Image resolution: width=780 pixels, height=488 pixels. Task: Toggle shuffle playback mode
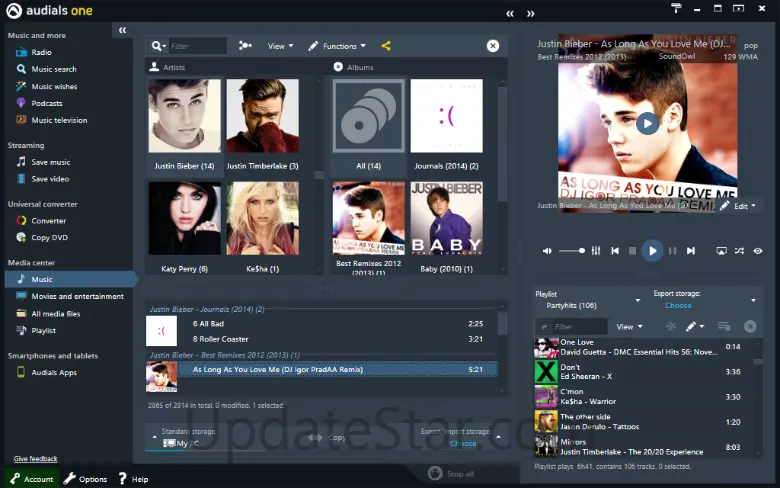(739, 251)
